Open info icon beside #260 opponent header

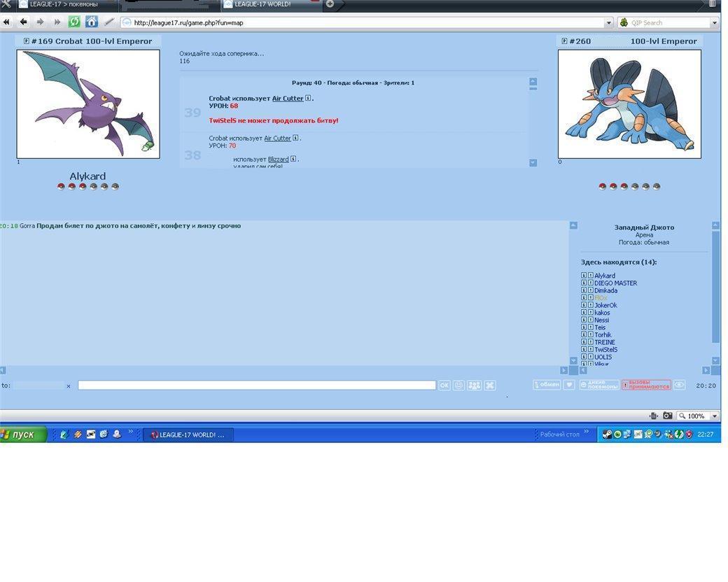point(564,41)
